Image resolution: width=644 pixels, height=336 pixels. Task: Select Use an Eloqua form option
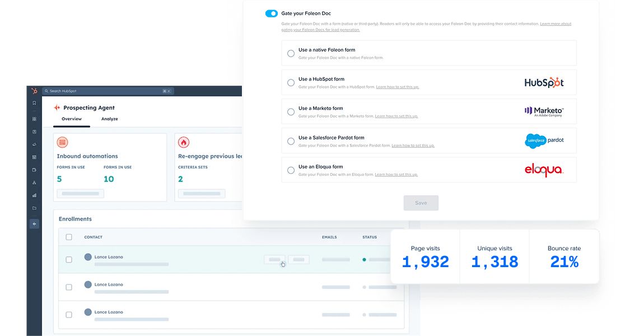coord(291,170)
